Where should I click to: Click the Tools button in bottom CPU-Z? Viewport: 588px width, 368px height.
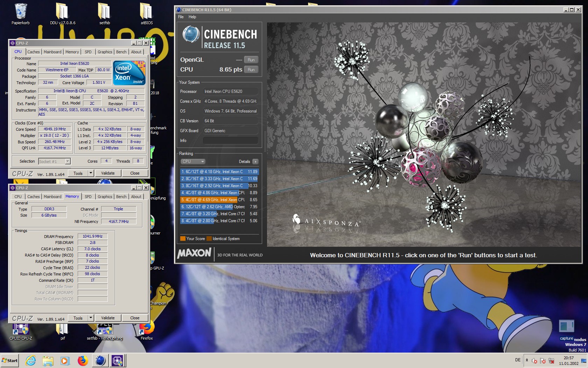click(x=78, y=318)
